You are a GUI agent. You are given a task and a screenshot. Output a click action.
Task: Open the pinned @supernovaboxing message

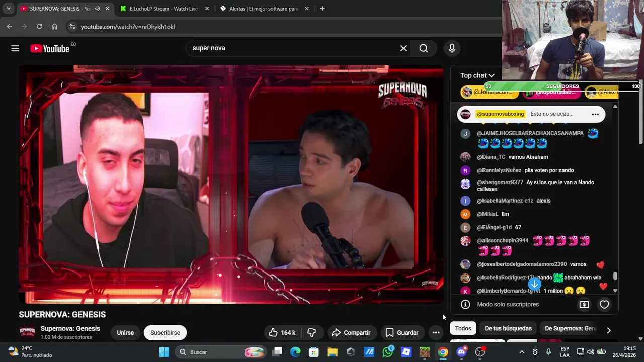[x=531, y=114]
